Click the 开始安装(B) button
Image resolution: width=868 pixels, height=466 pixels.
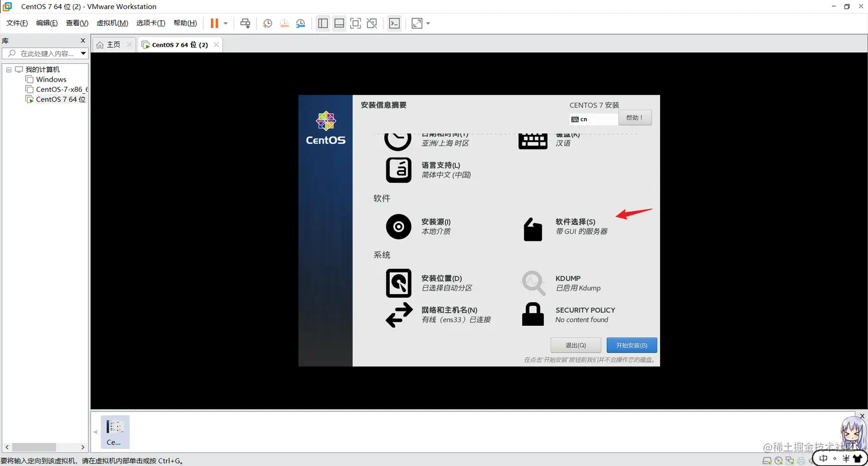pyautogui.click(x=631, y=345)
